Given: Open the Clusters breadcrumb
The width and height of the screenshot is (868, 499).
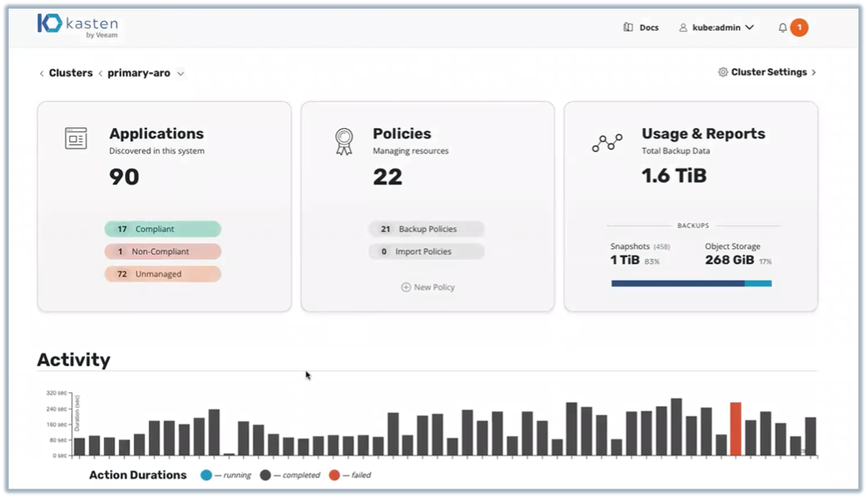Looking at the screenshot, I should [x=70, y=73].
